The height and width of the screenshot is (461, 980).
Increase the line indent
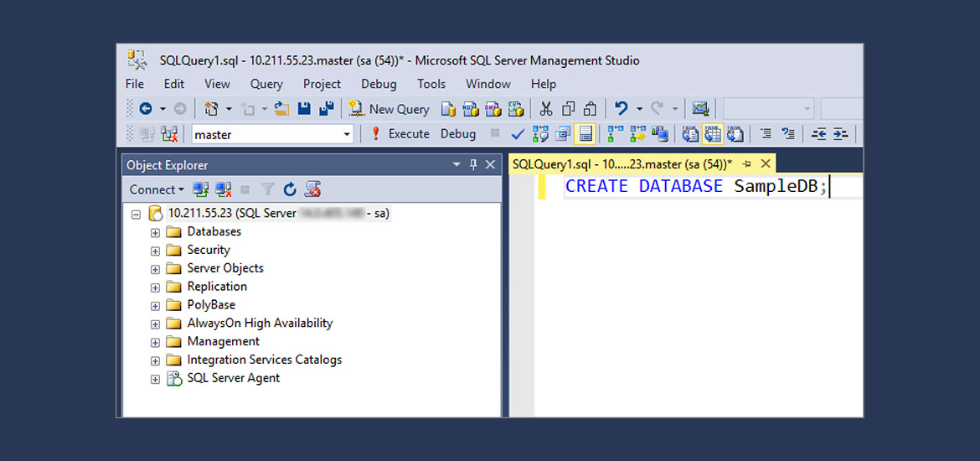coord(841,134)
